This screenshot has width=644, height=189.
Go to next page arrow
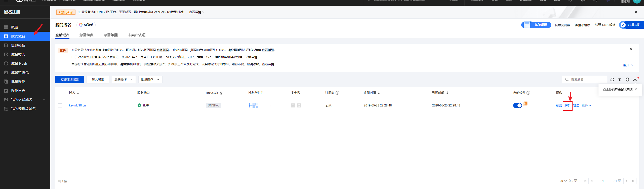627,181
